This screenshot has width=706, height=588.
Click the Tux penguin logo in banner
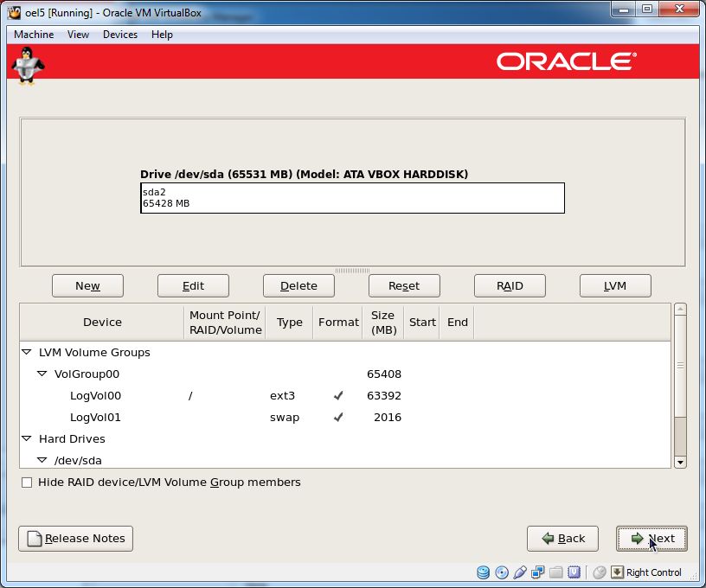pos(28,66)
